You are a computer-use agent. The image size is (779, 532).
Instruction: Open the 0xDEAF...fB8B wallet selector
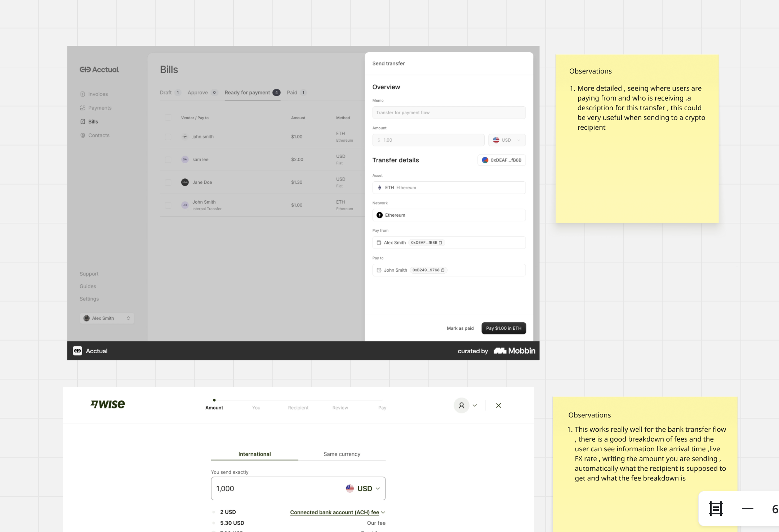[502, 160]
